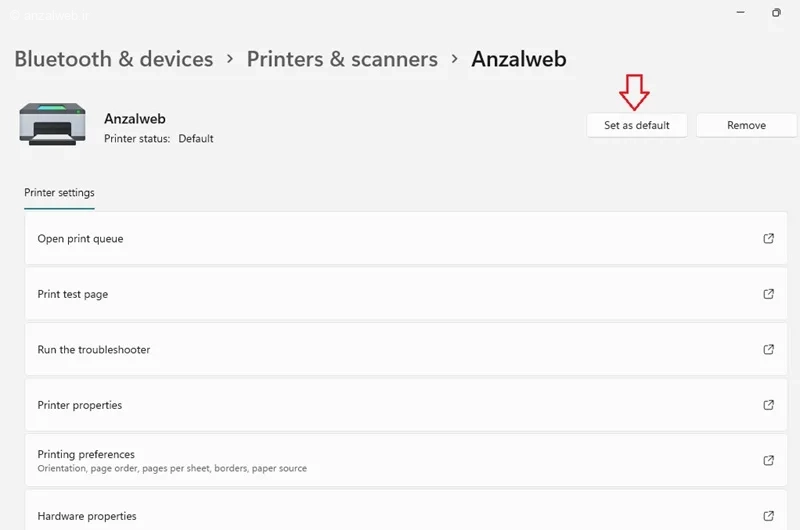
Task: Open Hardware properties entry
Action: pos(406,510)
